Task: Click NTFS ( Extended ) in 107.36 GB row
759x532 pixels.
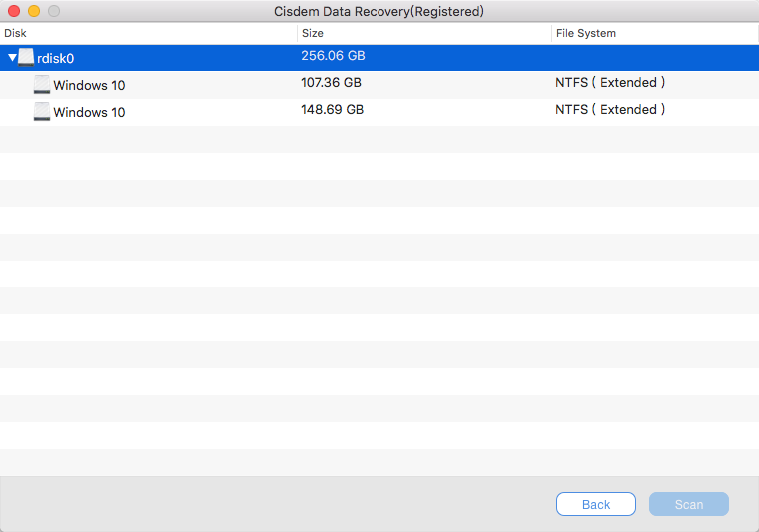Action: tap(610, 83)
